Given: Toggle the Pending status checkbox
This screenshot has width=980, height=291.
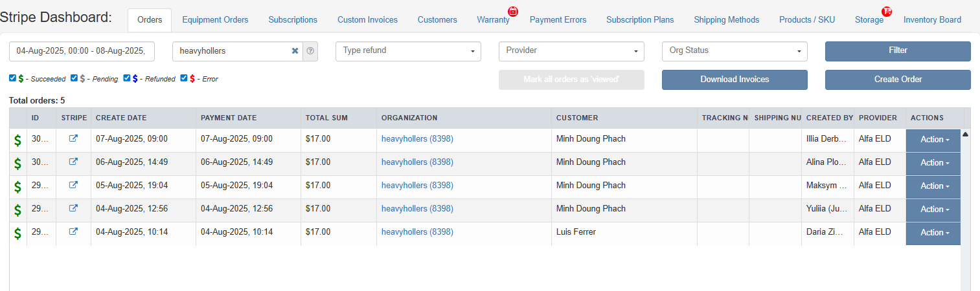Looking at the screenshot, I should [74, 78].
